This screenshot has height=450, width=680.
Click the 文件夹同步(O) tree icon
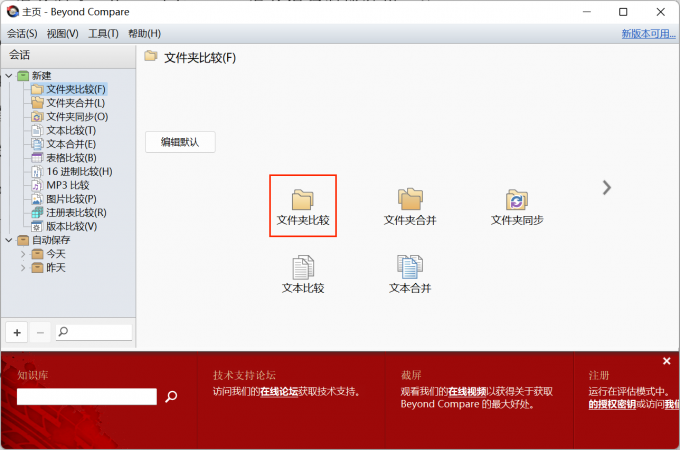click(x=37, y=117)
